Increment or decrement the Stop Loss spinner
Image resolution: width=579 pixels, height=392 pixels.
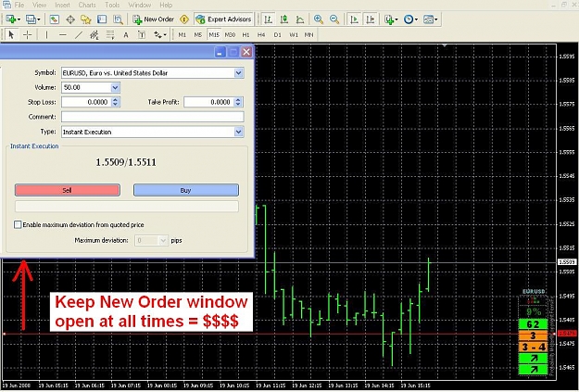(116, 102)
